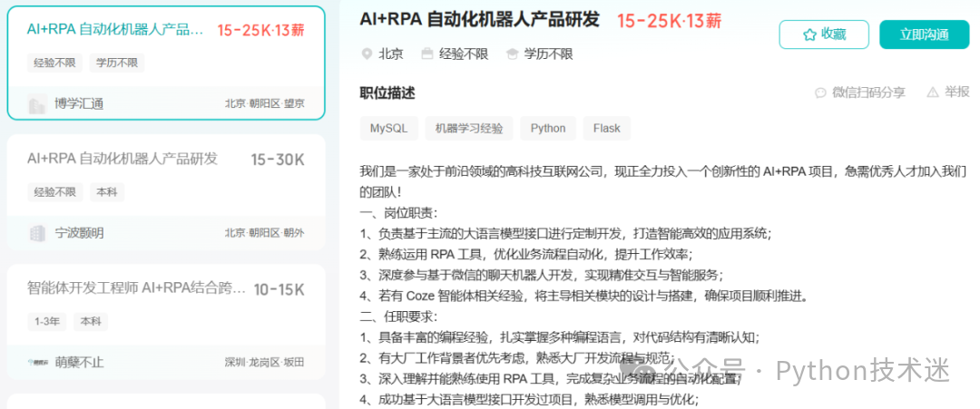Image resolution: width=980 pixels, height=409 pixels.
Task: Click 学历不限 tag in first job card
Action: (117, 63)
